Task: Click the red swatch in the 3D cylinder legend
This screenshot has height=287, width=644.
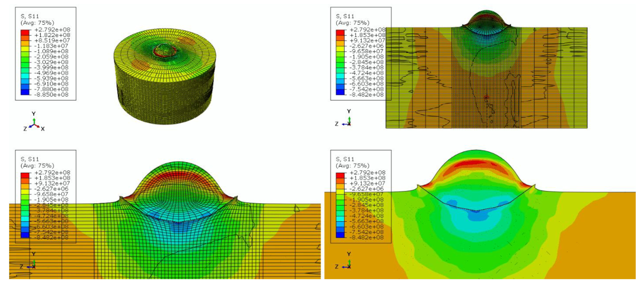Action: 25,33
